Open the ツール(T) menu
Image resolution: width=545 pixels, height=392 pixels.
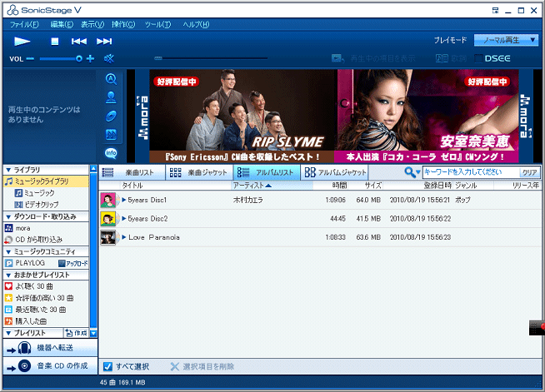pos(157,24)
